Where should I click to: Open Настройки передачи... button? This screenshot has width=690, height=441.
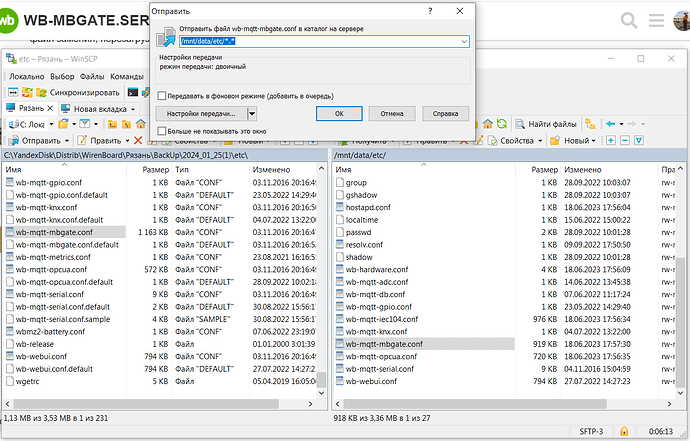[201, 114]
